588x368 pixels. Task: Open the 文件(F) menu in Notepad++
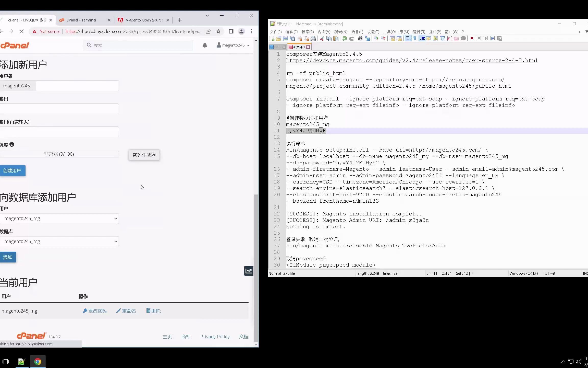[276, 32]
